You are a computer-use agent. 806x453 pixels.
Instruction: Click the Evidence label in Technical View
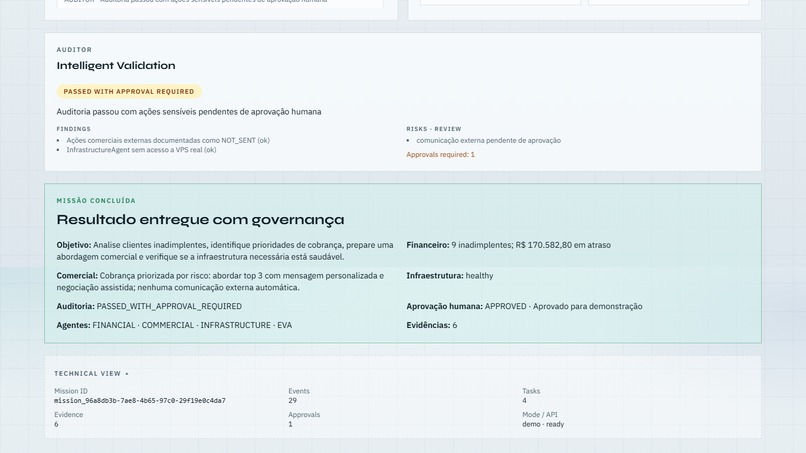tap(68, 414)
